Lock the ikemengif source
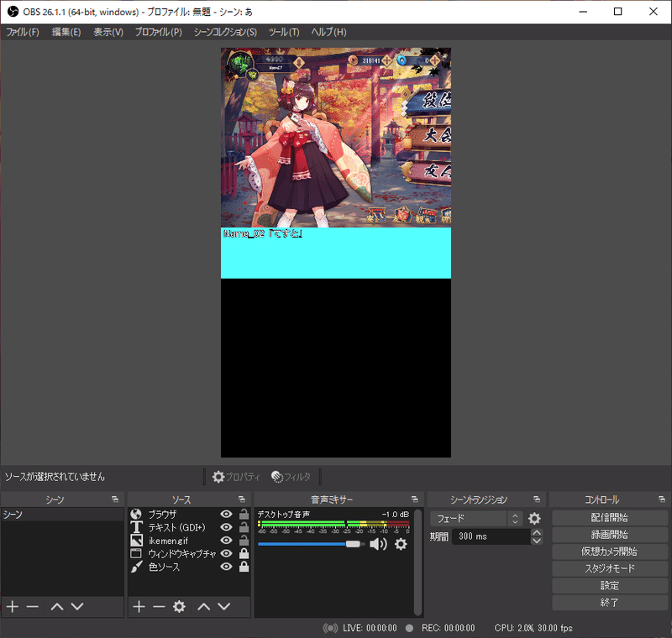Viewport: 672px width, 638px height. click(244, 541)
